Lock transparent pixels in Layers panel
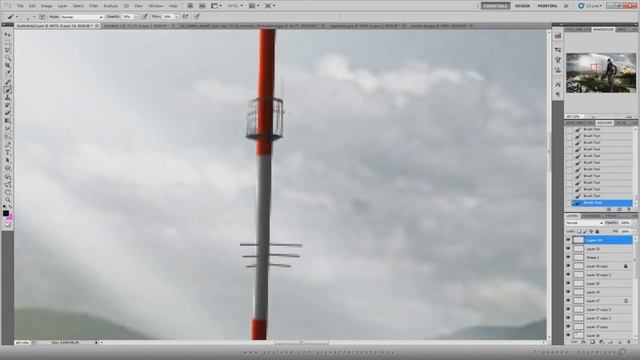Viewport: 640px width, 360px height. (579, 231)
